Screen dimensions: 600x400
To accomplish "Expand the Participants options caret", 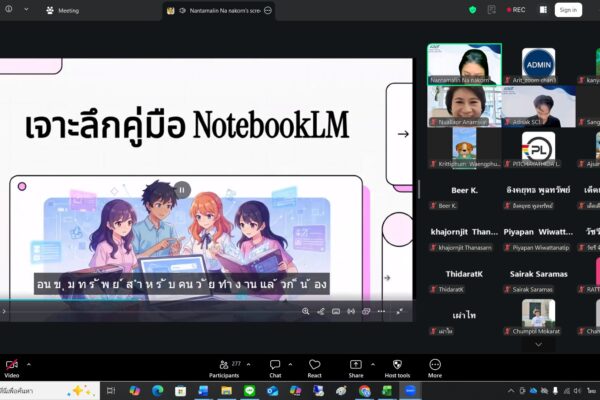I will pyautogui.click(x=249, y=364).
